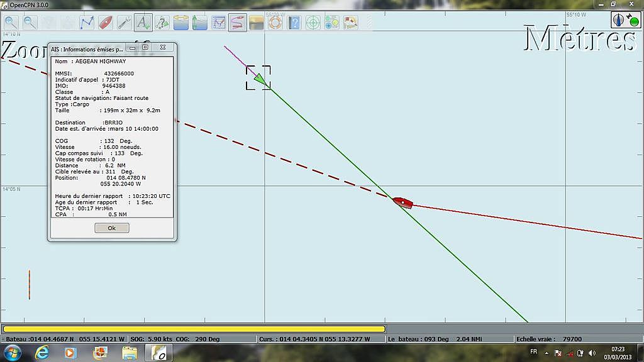This screenshot has height=362, width=644.
Task: Click the position '014 08.4780 N'
Action: pos(126,178)
